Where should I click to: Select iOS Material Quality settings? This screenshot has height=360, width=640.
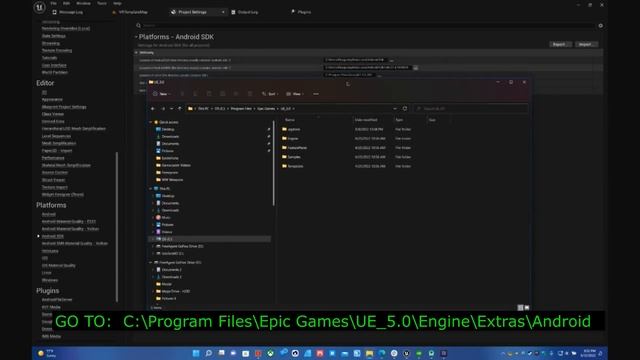pyautogui.click(x=58, y=266)
